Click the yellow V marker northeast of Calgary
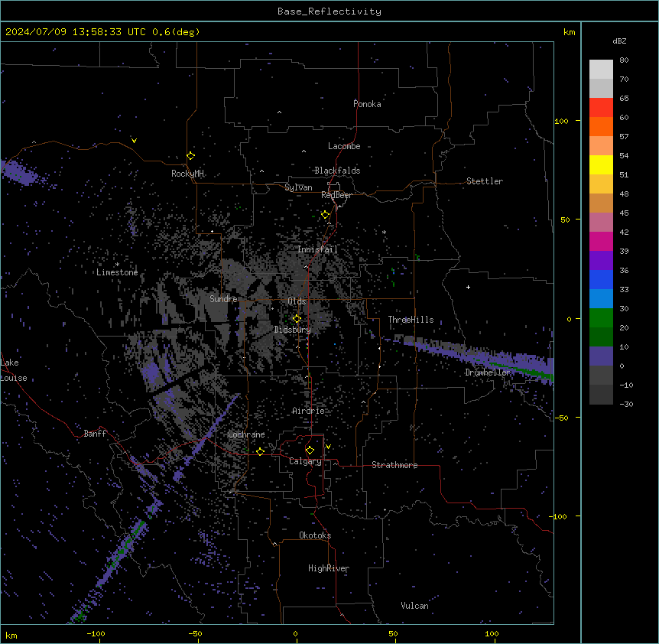Viewport: 659px width, 644px height. pos(328,447)
